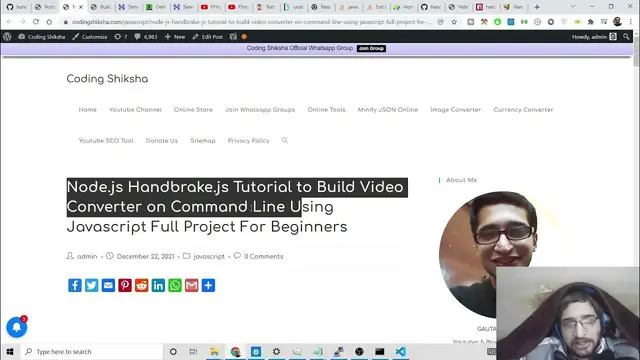Image resolution: width=640 pixels, height=360 pixels.
Task: Click the Node.js Handbrake.js post title
Action: point(236,207)
